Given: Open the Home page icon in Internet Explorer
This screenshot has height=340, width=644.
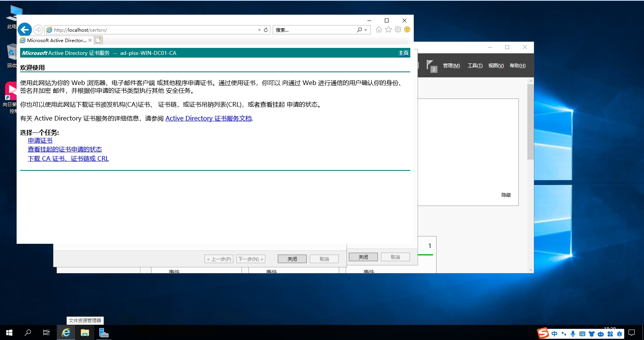Looking at the screenshot, I should click(379, 30).
